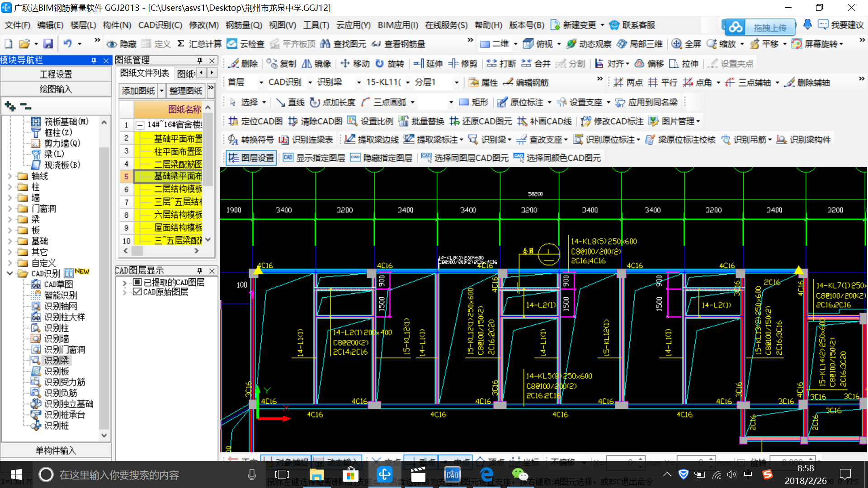Open the 帮助(H) menu

point(488,25)
